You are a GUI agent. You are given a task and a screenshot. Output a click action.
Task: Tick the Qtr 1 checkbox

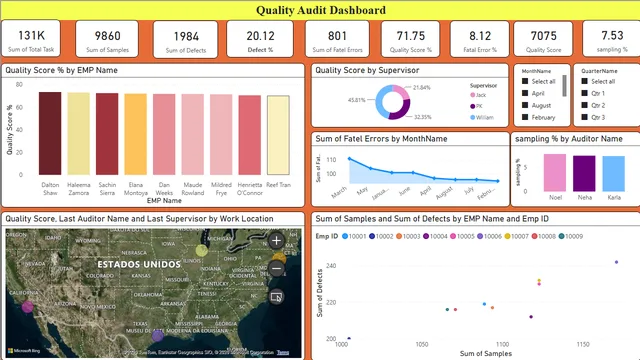pos(584,93)
